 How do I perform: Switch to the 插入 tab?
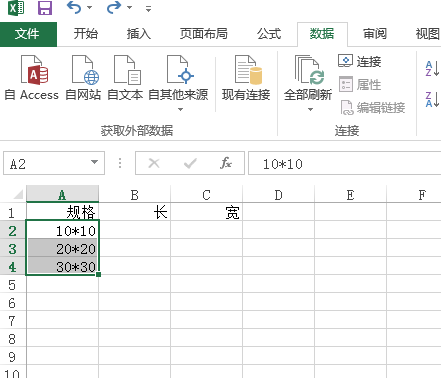[139, 34]
